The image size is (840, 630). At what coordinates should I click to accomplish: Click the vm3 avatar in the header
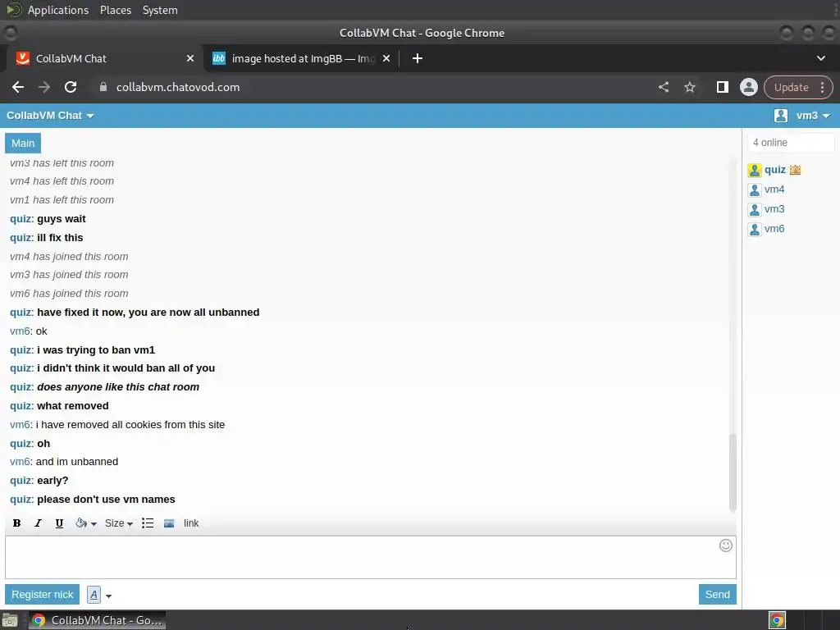781,116
